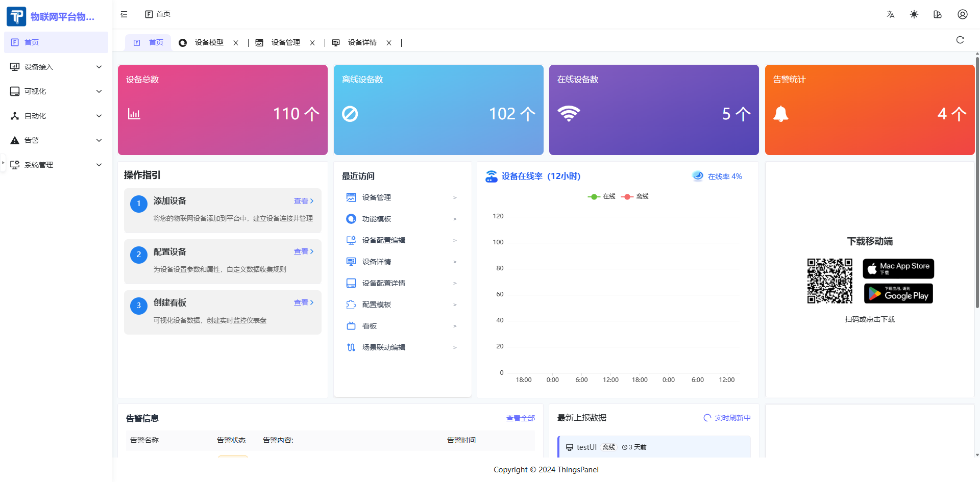Open 场景联动编辑 from recent visits
This screenshot has height=482, width=980.
click(383, 347)
